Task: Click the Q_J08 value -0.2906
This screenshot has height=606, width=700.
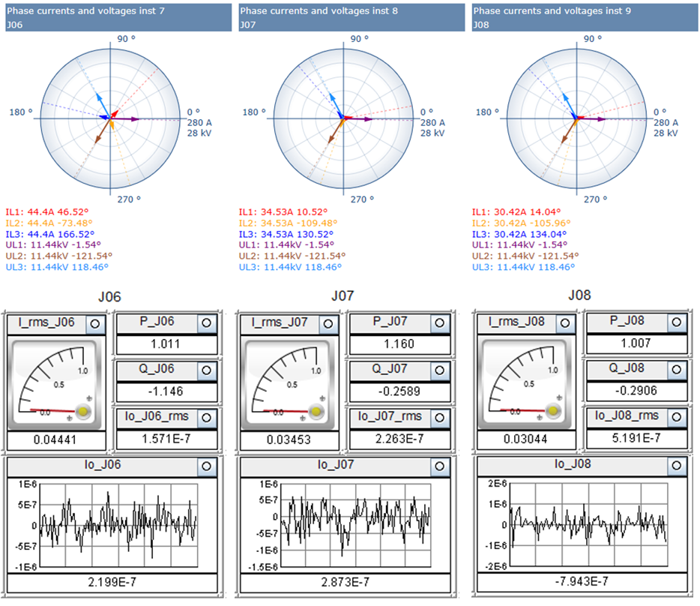Action: pyautogui.click(x=636, y=391)
